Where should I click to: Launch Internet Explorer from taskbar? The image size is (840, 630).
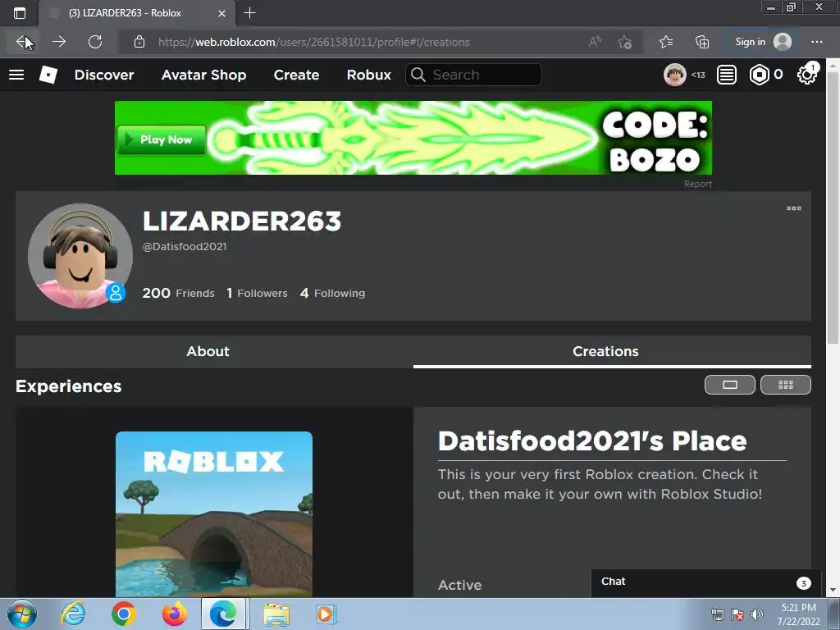pyautogui.click(x=73, y=614)
